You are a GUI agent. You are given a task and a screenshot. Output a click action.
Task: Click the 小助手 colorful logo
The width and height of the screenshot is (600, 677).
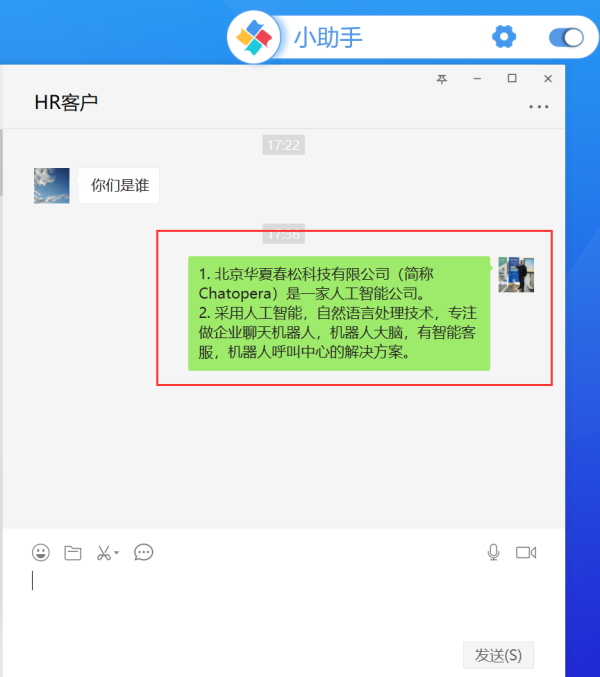coord(254,37)
